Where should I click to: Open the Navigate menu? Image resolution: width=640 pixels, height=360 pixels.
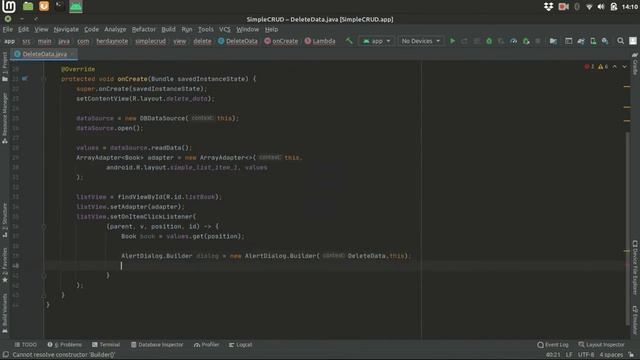[x=66, y=29]
